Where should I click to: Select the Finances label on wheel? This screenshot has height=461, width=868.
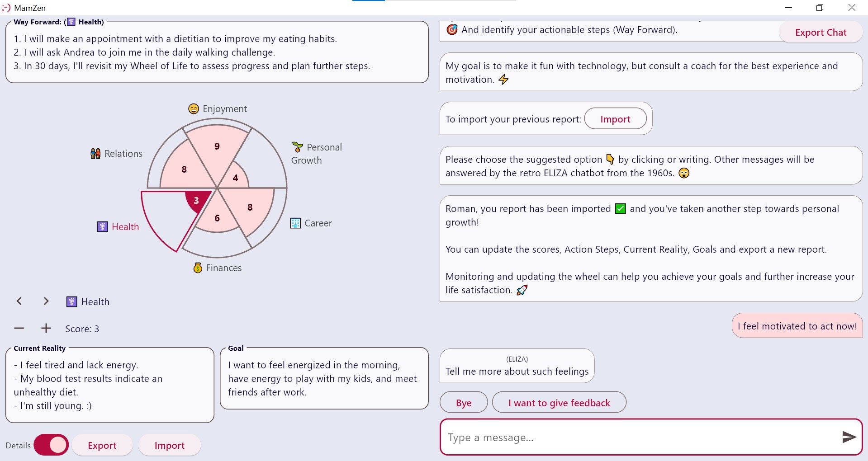pyautogui.click(x=218, y=268)
